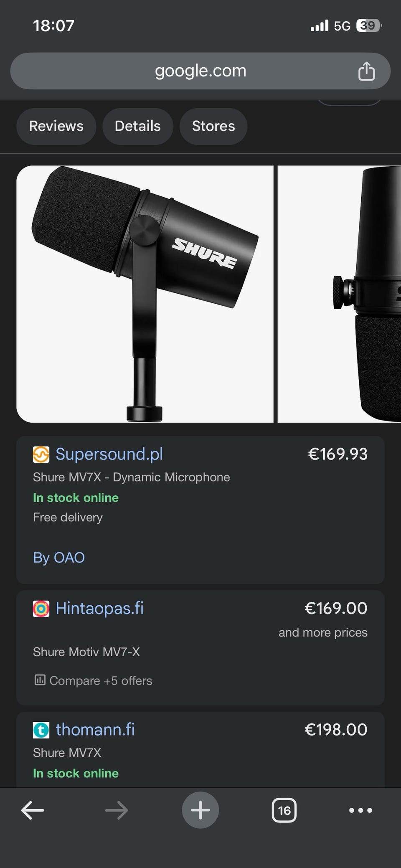Tap the forward arrow icon

(x=117, y=810)
